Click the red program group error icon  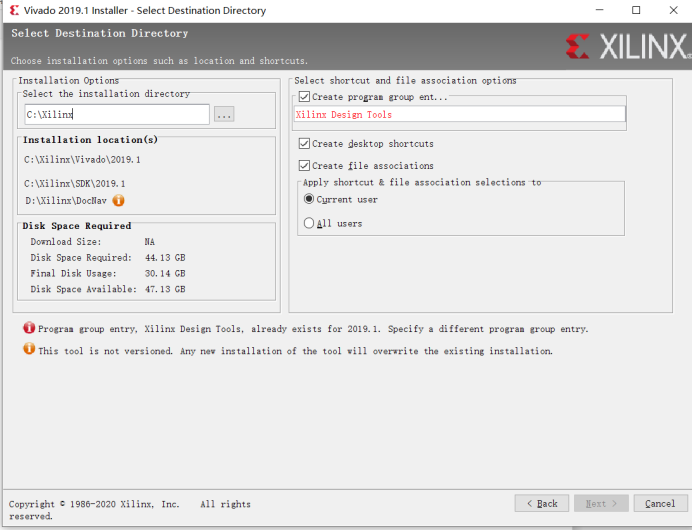point(29,328)
